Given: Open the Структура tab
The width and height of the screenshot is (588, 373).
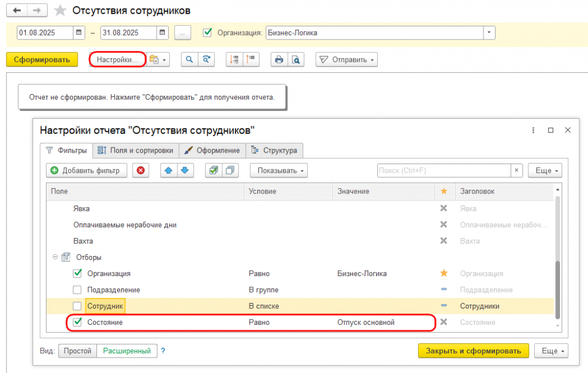Looking at the screenshot, I should (x=274, y=150).
